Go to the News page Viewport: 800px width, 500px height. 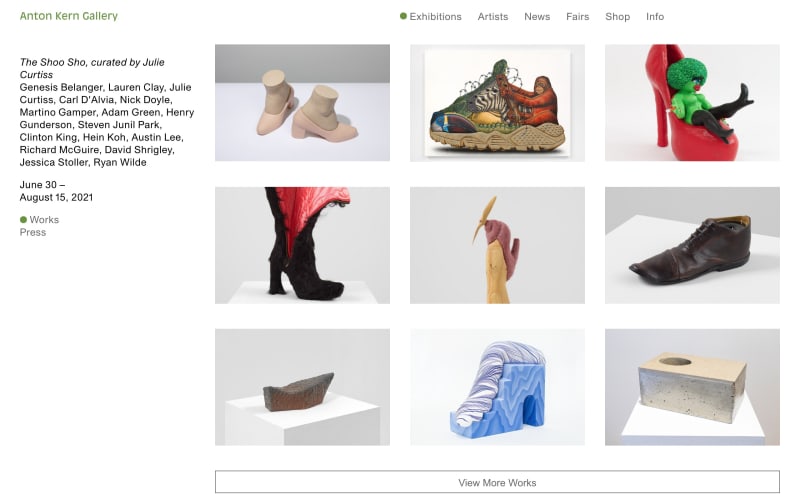537,17
